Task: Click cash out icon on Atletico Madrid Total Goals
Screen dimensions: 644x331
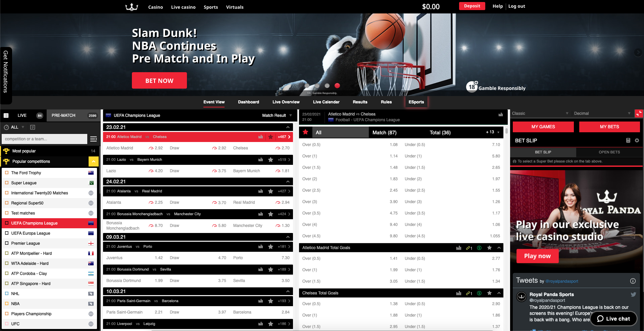Action: pos(479,248)
